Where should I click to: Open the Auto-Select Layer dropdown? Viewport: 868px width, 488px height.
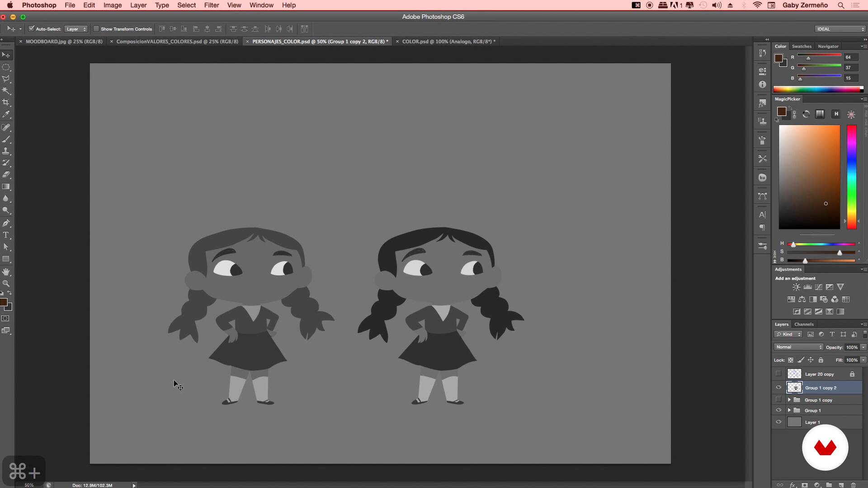pyautogui.click(x=76, y=29)
